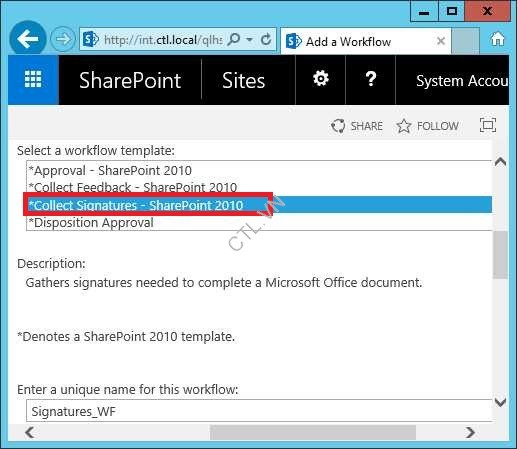Select Disposition Approval template
This screenshot has width=517, height=449.
[259, 222]
